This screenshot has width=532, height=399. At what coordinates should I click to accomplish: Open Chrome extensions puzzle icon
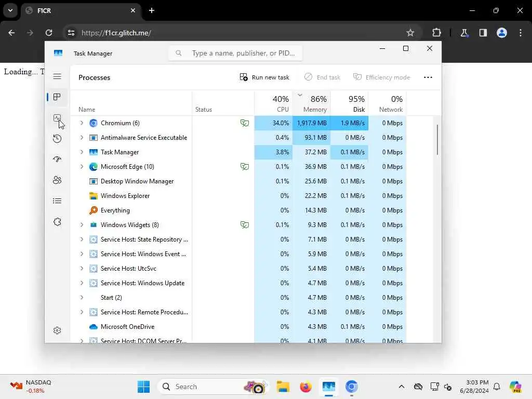(x=436, y=33)
